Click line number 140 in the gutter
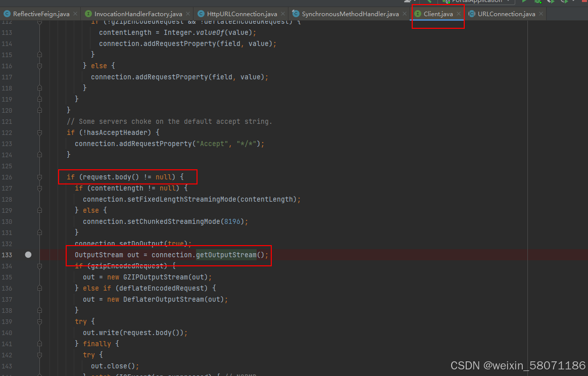This screenshot has height=376, width=588. (x=7, y=333)
